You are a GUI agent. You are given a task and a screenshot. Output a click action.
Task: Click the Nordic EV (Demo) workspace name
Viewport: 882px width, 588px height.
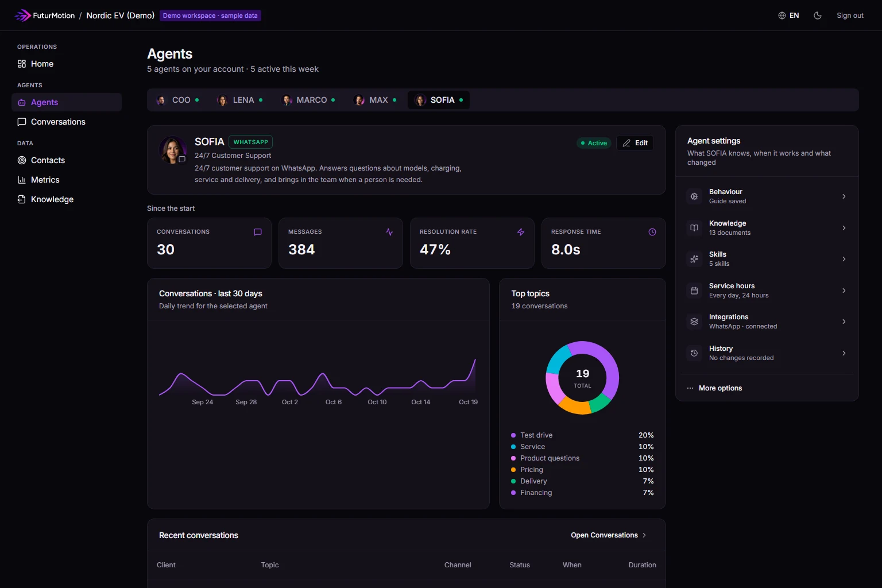120,16
